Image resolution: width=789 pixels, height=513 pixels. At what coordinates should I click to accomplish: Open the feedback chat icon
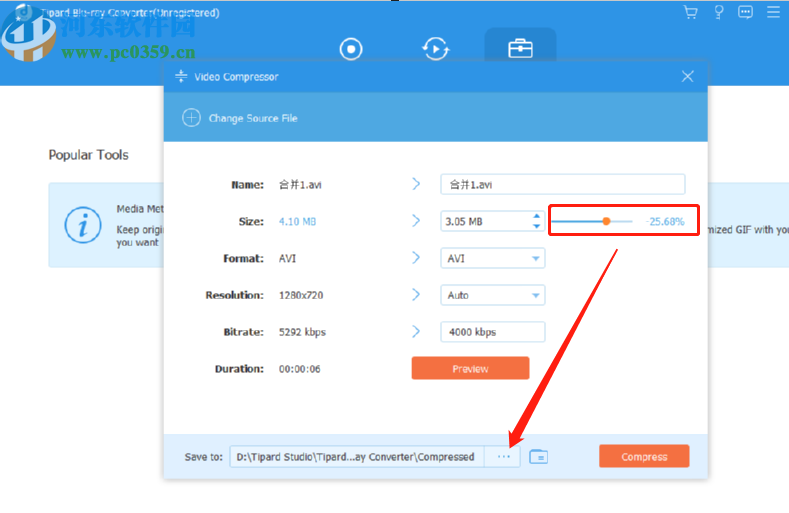pos(745,12)
